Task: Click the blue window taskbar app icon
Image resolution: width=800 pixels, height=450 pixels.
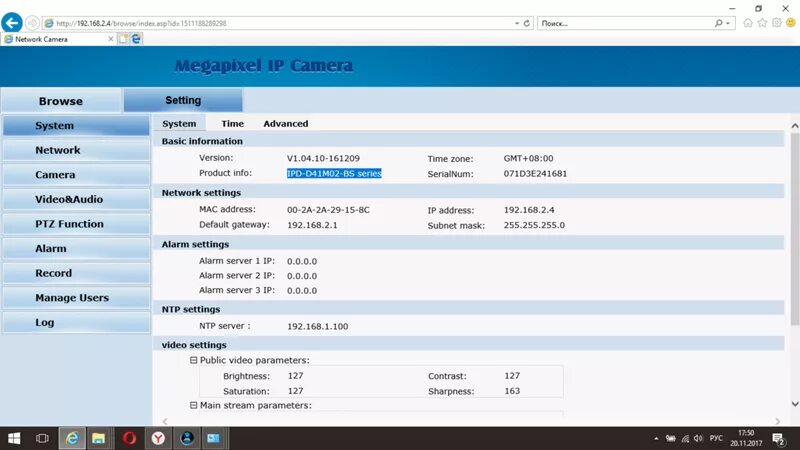Action: pos(213,438)
